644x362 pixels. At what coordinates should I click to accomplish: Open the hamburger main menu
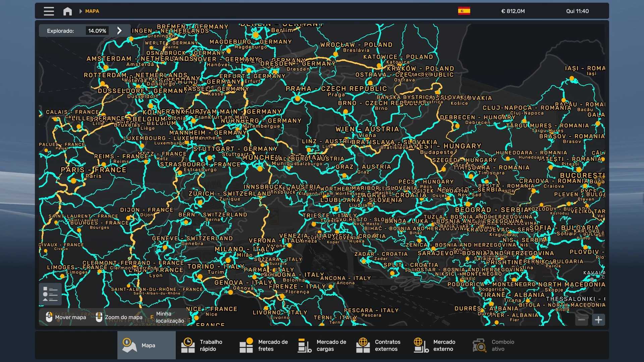tap(49, 11)
